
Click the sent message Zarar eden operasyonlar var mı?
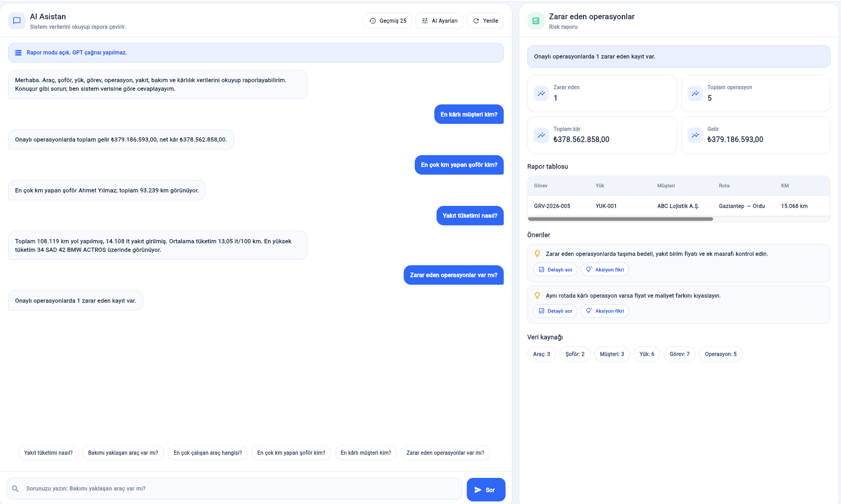(454, 275)
